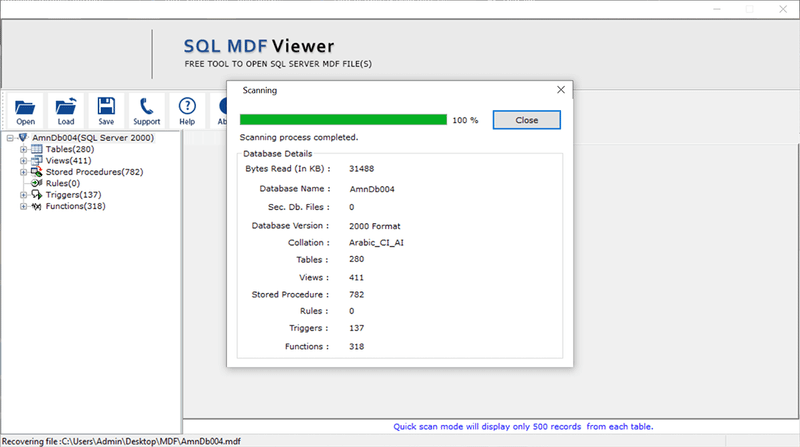Open the Help question mark icon
The image size is (800, 447).
[187, 106]
